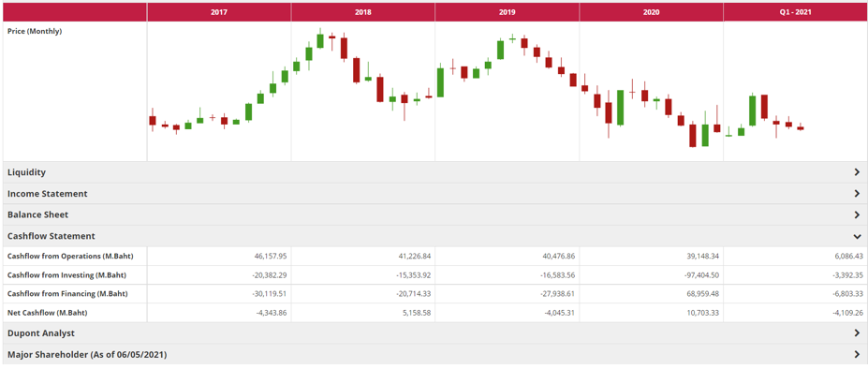This screenshot has width=868, height=369.
Task: Expand the Liquidity section chevron
Action: tap(857, 172)
